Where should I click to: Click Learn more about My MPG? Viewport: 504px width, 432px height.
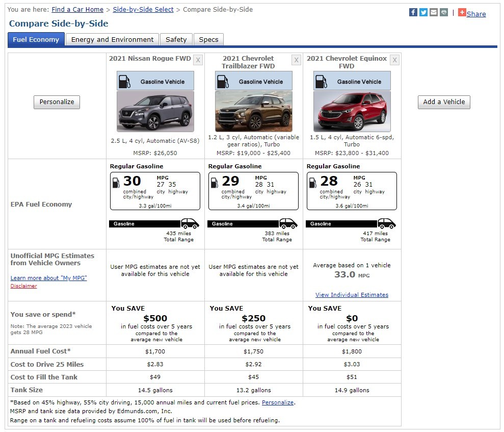point(49,278)
